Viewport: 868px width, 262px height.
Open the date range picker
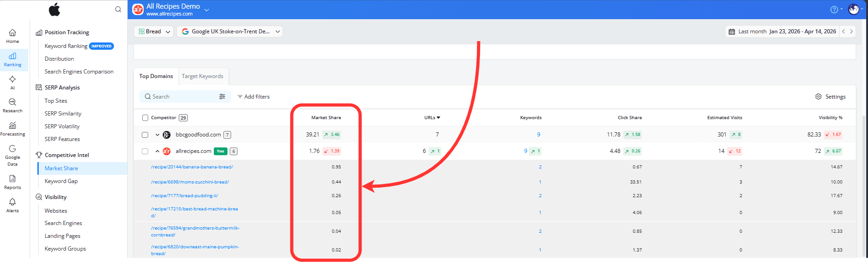point(782,31)
